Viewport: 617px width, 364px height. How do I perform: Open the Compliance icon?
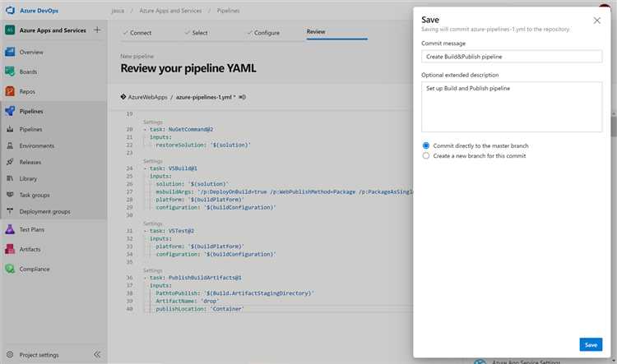(10, 269)
